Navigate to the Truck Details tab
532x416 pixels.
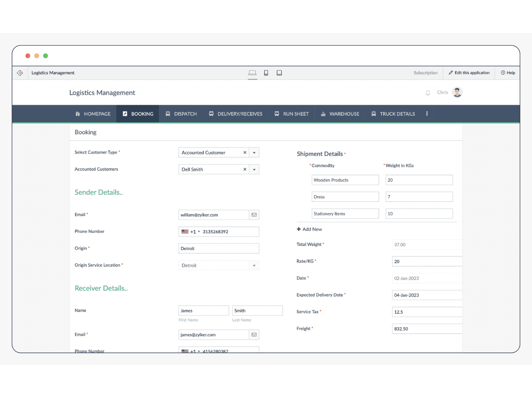click(393, 114)
